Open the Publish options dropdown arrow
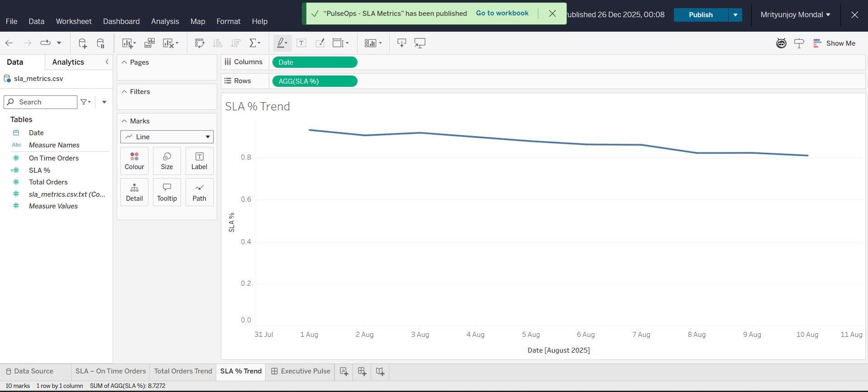868x392 pixels. pos(735,14)
